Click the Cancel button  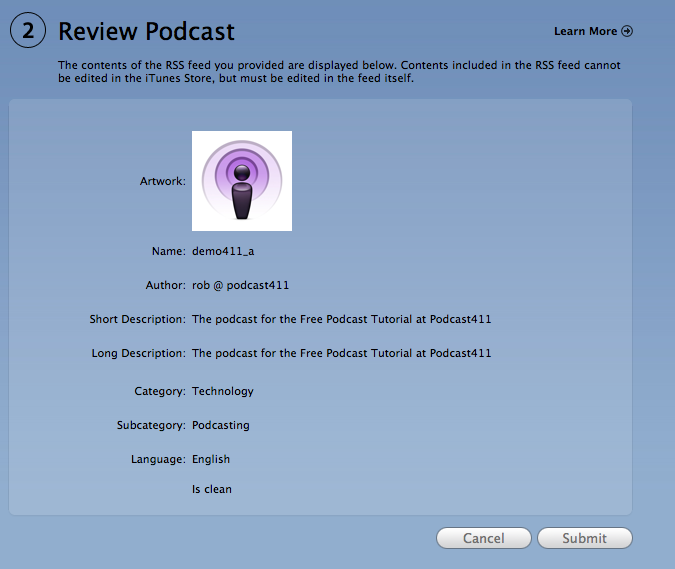(484, 538)
